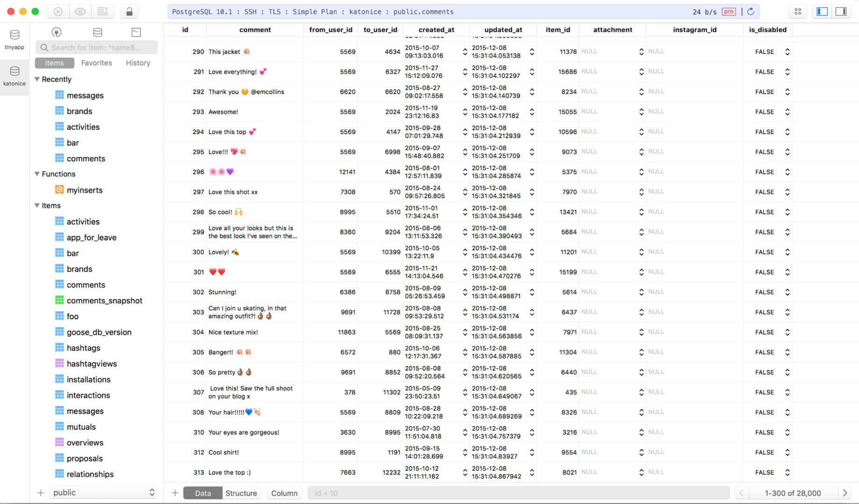The height and width of the screenshot is (504, 859).
Task: Open the public schema dropdown
Action: click(x=103, y=493)
